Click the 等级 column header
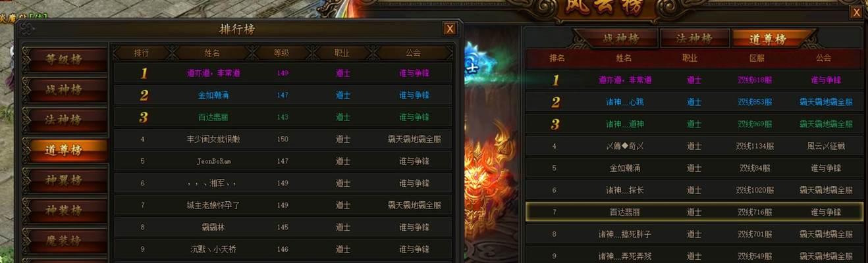 click(283, 53)
